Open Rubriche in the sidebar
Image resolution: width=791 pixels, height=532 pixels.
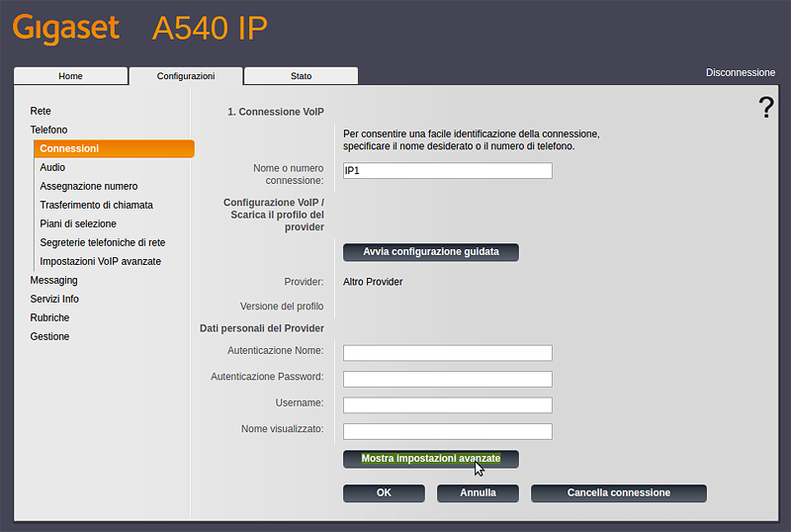coord(49,317)
